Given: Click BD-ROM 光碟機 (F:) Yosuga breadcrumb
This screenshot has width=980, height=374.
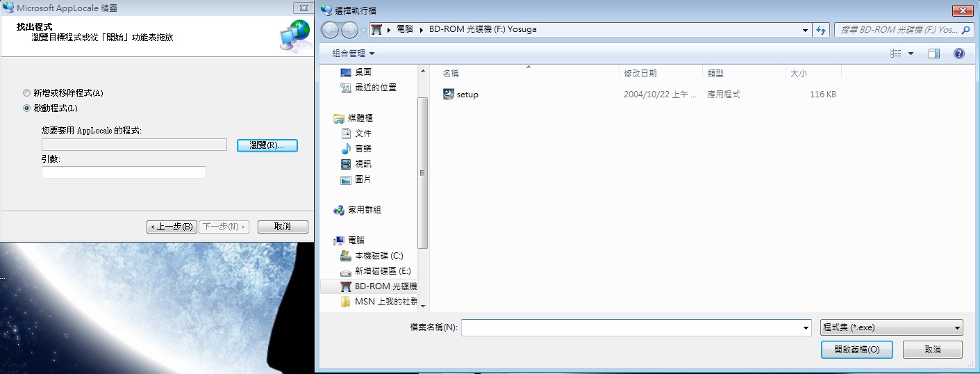Looking at the screenshot, I should 481,30.
